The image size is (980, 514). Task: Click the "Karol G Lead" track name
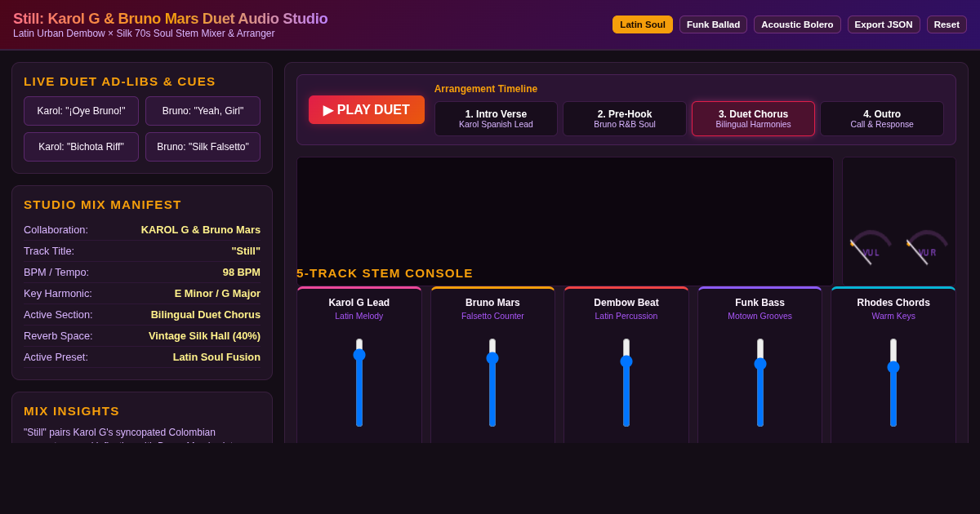coord(359,303)
